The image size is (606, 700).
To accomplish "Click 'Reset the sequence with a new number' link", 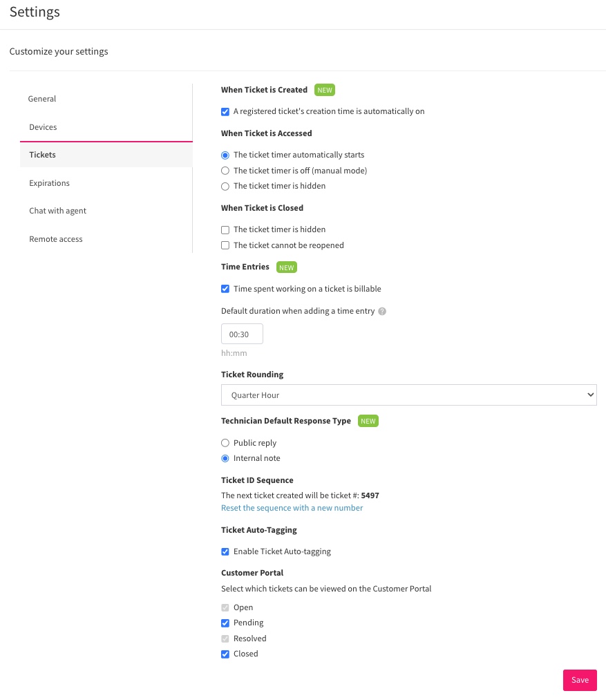I will click(x=292, y=508).
